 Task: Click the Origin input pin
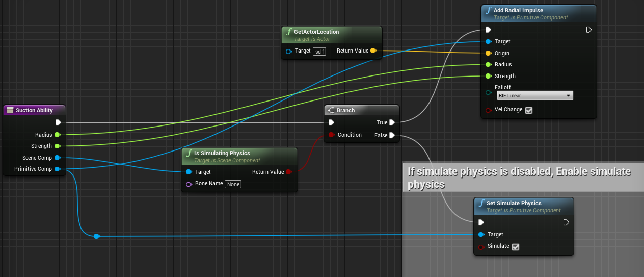click(488, 53)
